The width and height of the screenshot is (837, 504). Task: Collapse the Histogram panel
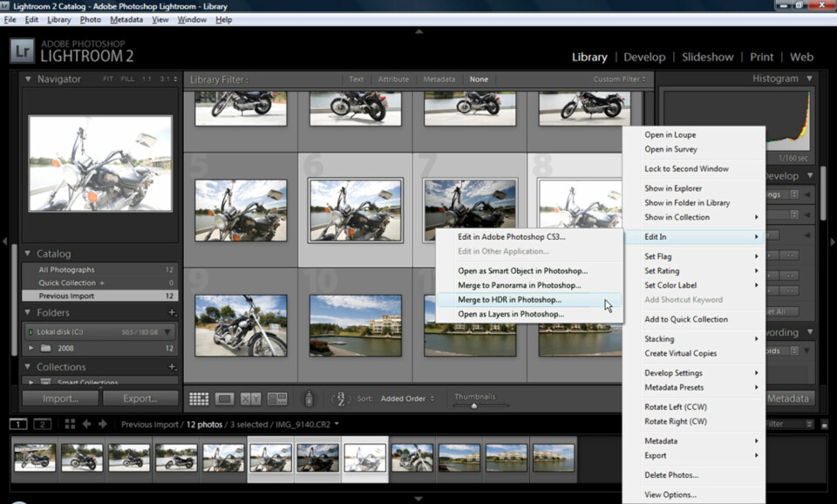(810, 78)
